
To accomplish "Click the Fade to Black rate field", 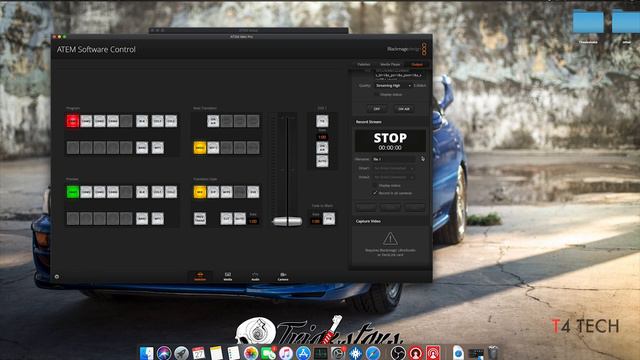I will click(316, 221).
